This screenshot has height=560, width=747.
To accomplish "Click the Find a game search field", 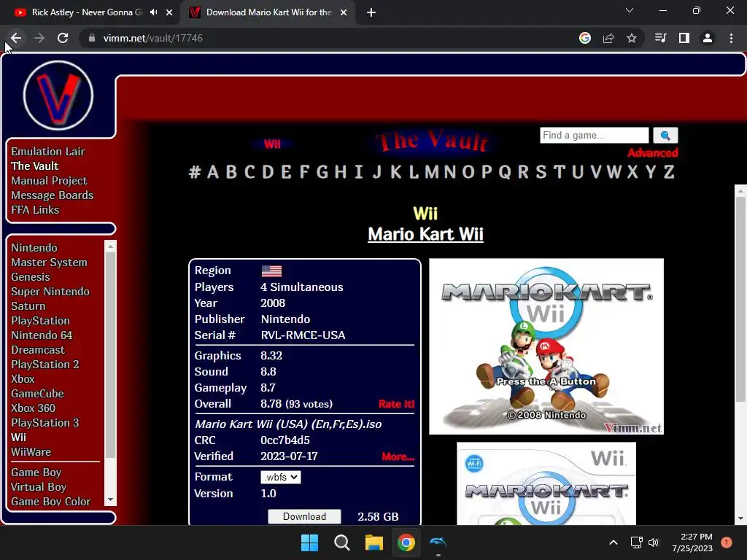I will 594,135.
